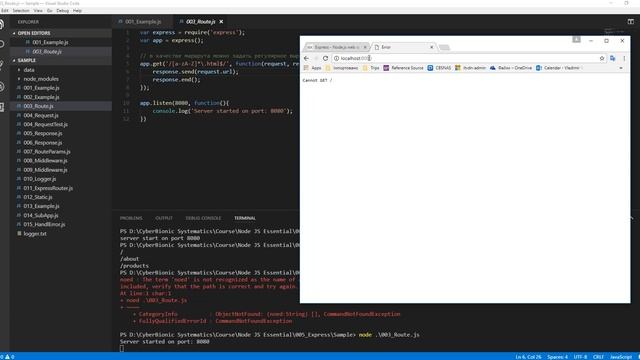Viewport: 640px width, 360px height.
Task: Select the TERMINAL panel tab
Action: pos(245,218)
